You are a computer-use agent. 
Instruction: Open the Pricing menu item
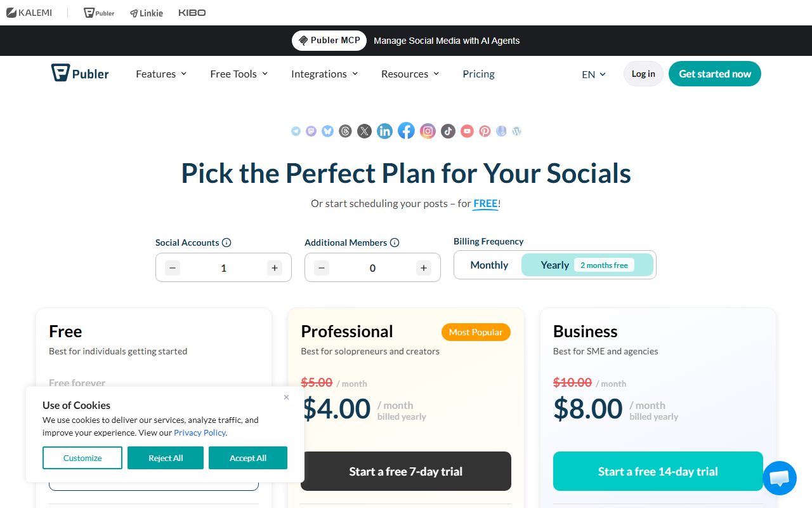pyautogui.click(x=478, y=74)
